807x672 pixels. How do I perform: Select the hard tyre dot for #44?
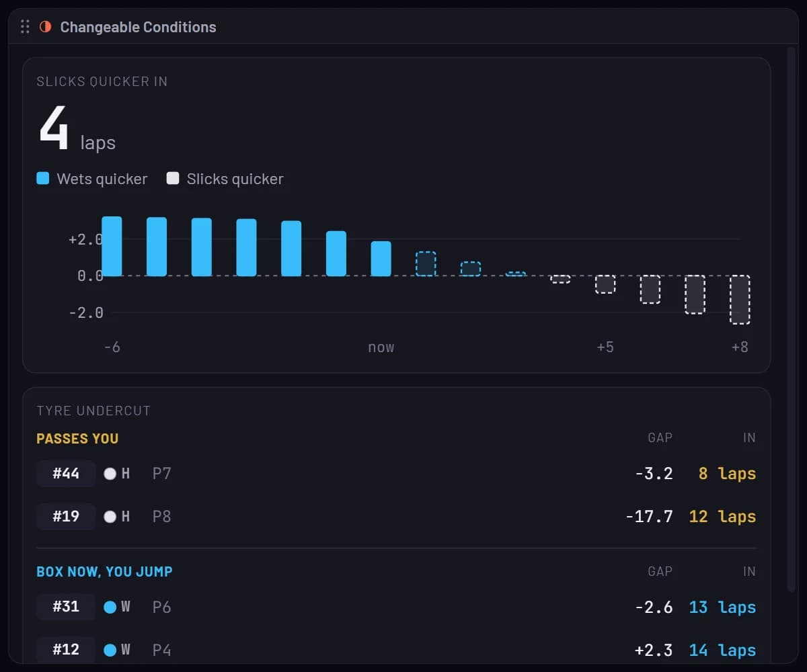click(110, 474)
